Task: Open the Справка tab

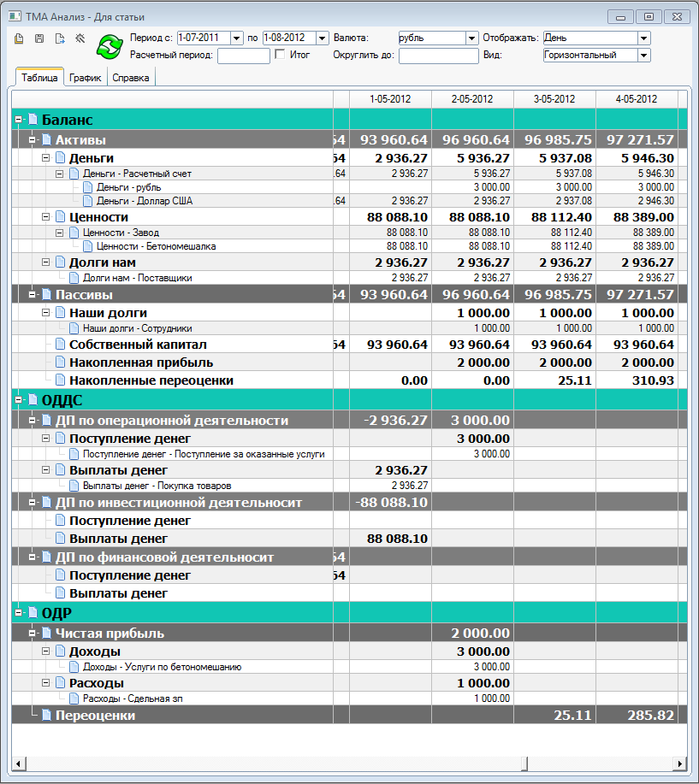Action: [131, 78]
